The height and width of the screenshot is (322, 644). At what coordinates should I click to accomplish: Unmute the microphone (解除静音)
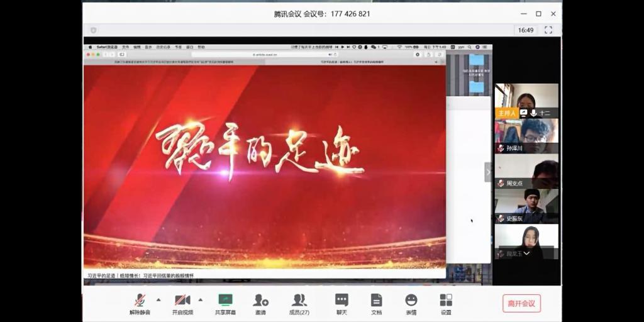pyautogui.click(x=140, y=303)
